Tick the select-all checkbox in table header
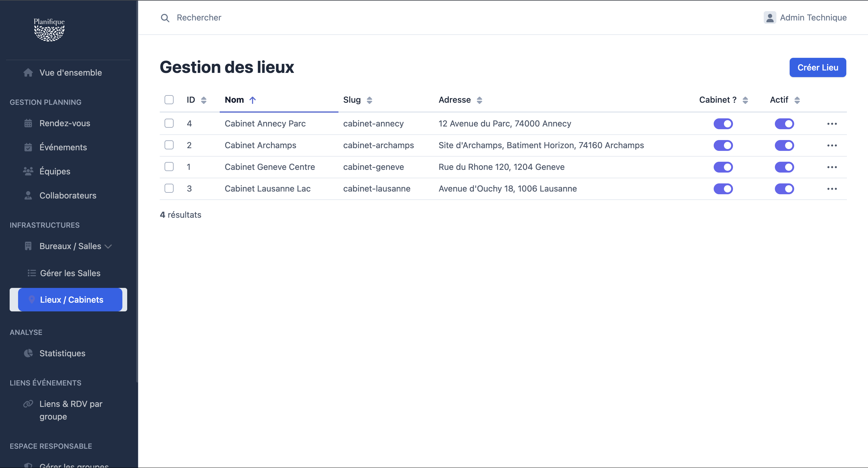 tap(169, 100)
